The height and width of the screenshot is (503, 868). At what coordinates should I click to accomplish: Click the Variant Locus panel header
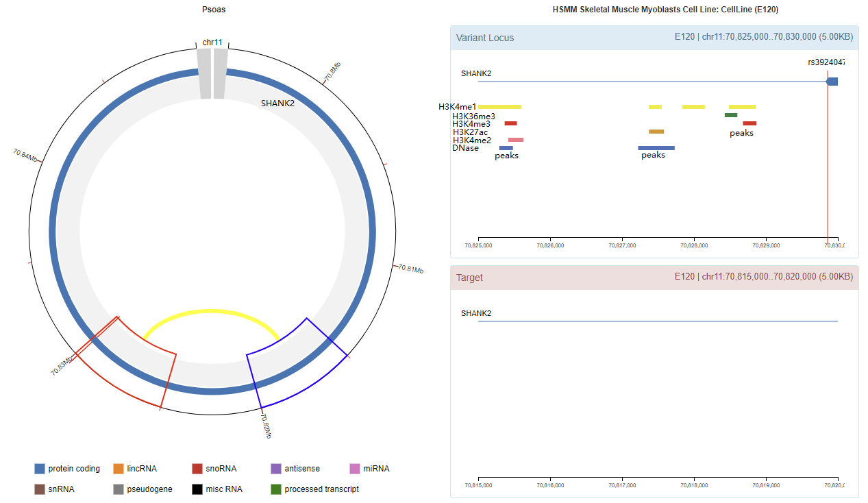tap(654, 38)
